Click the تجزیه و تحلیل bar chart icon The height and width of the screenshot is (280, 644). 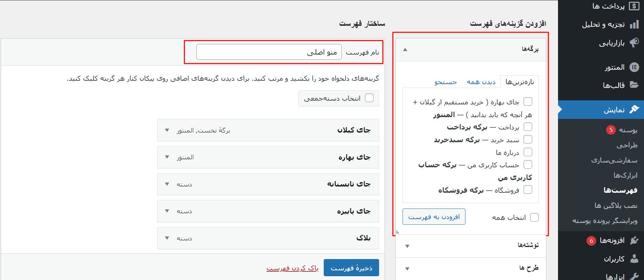[634, 24]
